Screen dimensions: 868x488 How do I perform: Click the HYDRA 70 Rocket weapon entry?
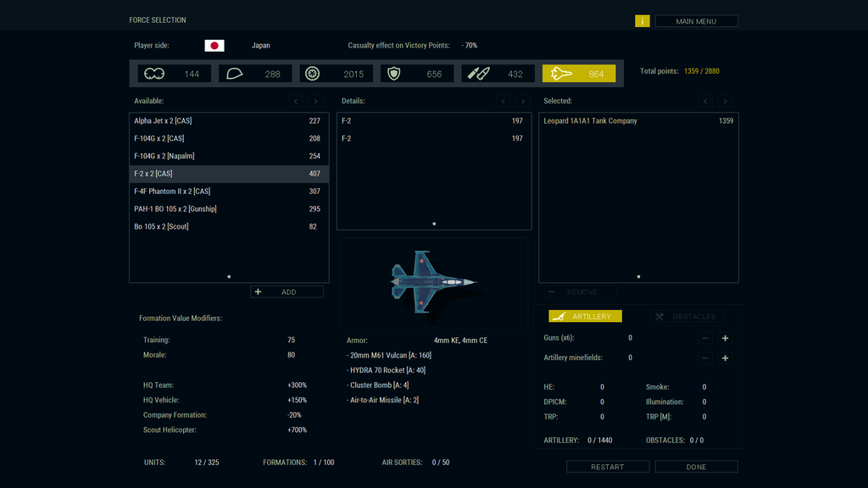coord(387,370)
